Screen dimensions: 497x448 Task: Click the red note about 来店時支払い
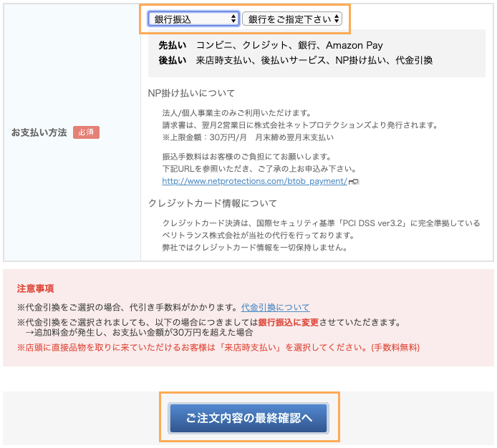(x=218, y=347)
